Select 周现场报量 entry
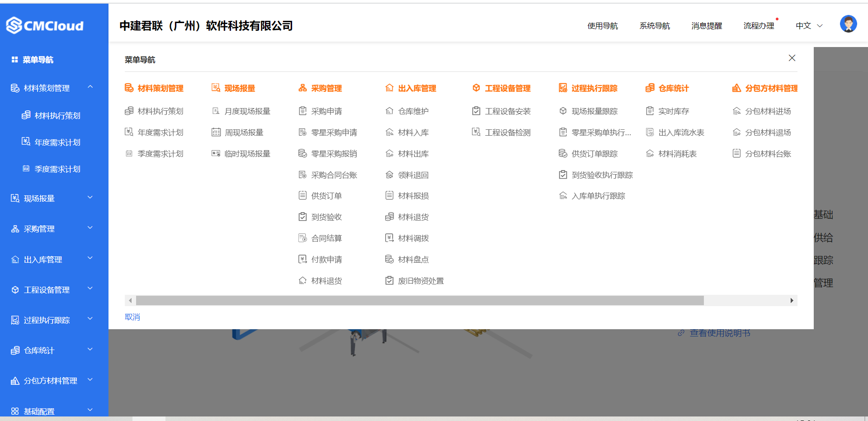Viewport: 868px width, 421px height. [x=244, y=132]
